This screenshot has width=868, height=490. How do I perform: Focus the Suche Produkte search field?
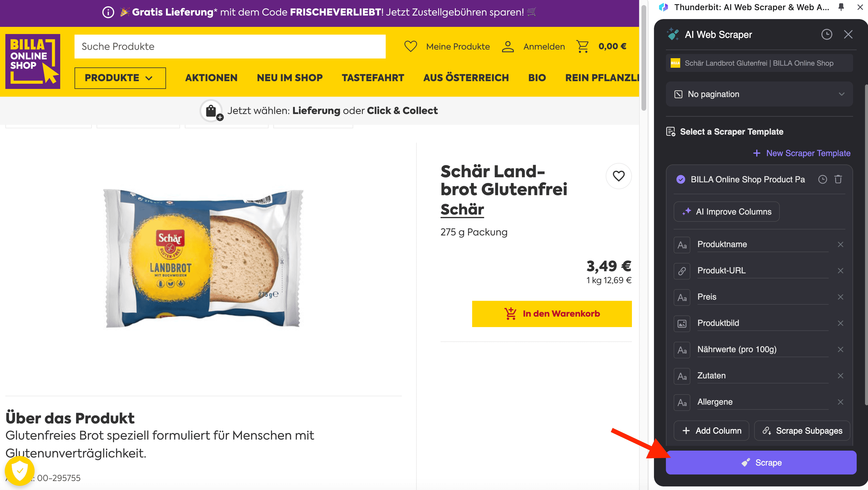[x=230, y=47]
